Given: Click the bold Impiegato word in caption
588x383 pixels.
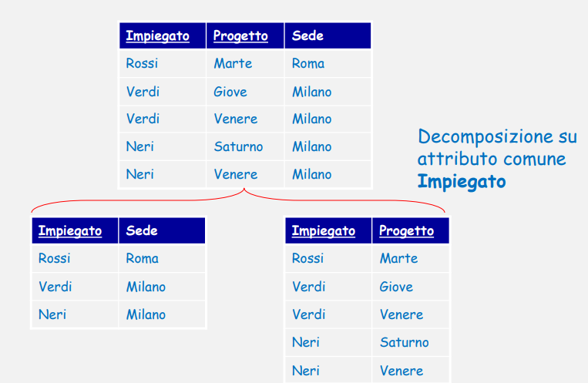Looking at the screenshot, I should coord(462,182).
